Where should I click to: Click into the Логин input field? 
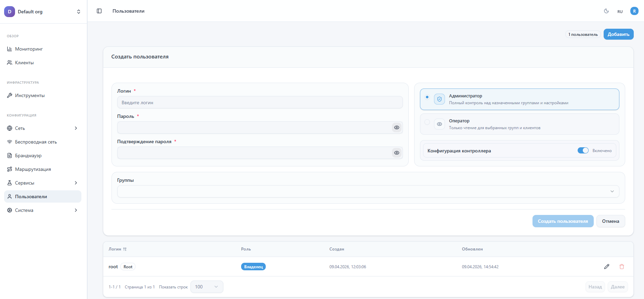(260, 103)
